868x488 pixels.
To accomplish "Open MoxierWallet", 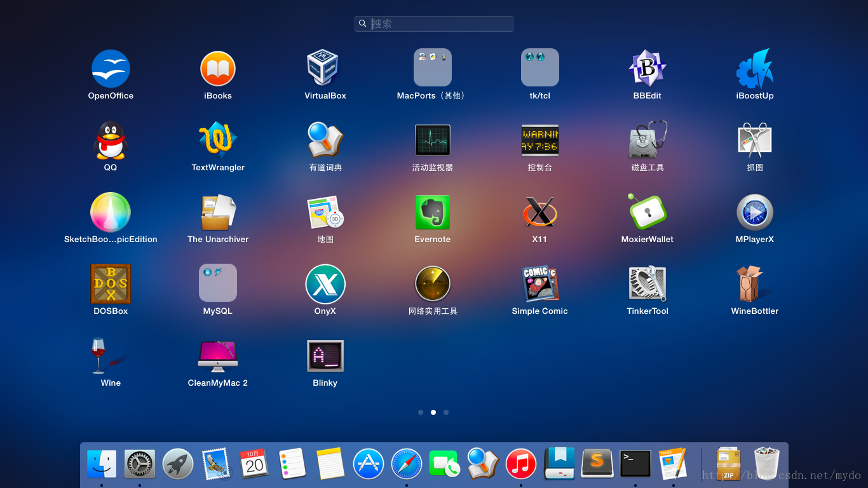I will tap(647, 212).
